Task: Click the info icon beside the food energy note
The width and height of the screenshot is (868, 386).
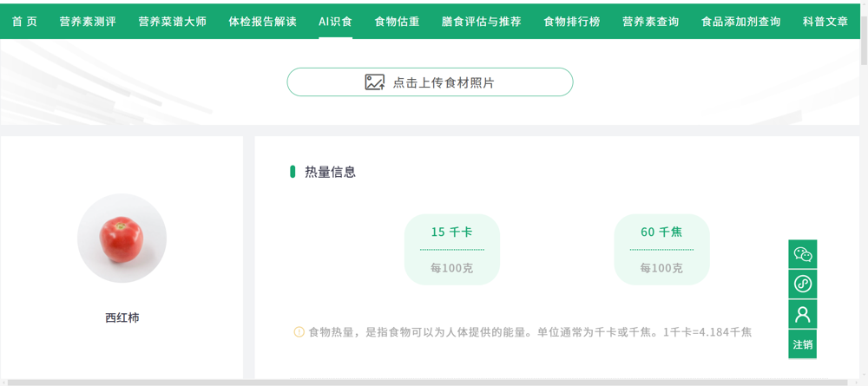Action: coord(299,331)
